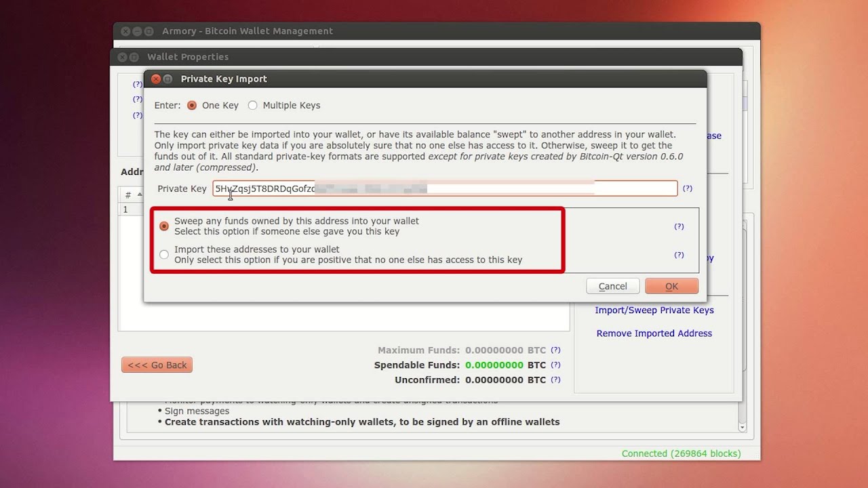The height and width of the screenshot is (488, 868).
Task: Open the help (?) next to Maximum Funds
Action: click(x=555, y=350)
